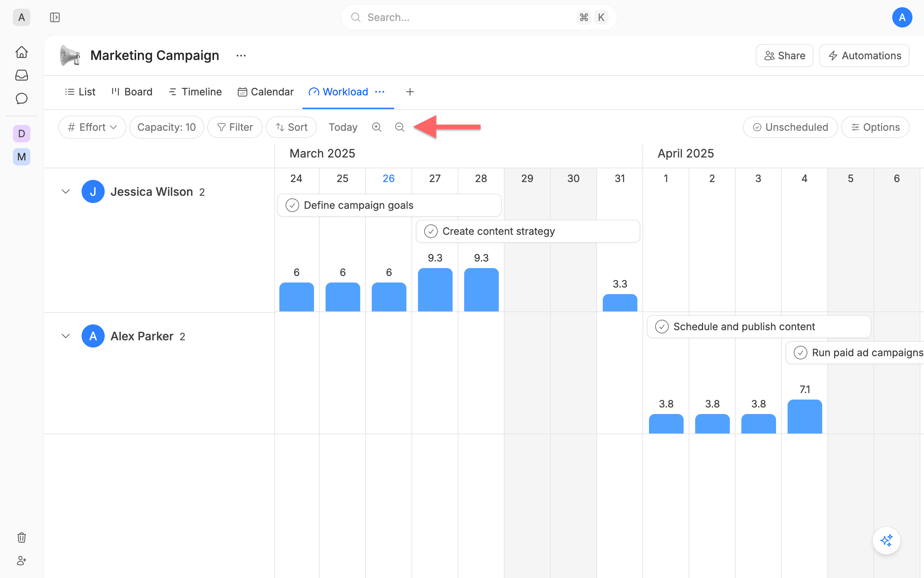Click Jessica Wilson's name
Image resolution: width=924 pixels, height=578 pixels.
152,191
